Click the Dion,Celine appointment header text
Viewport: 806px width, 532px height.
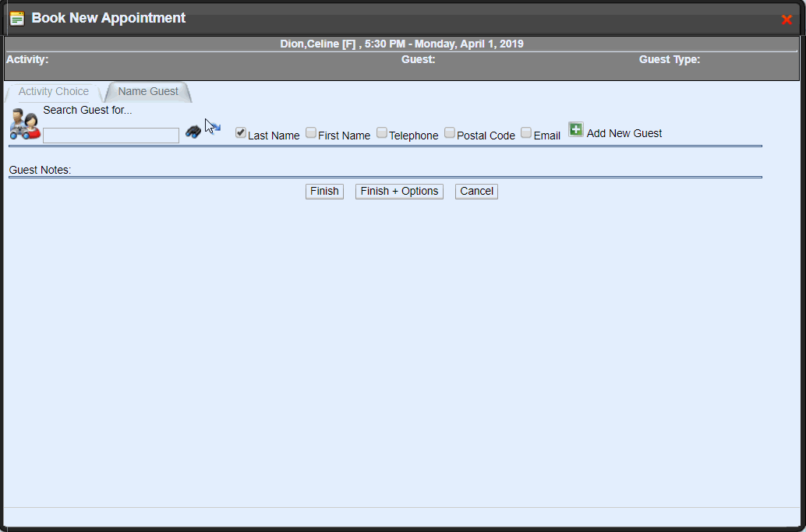tap(401, 44)
